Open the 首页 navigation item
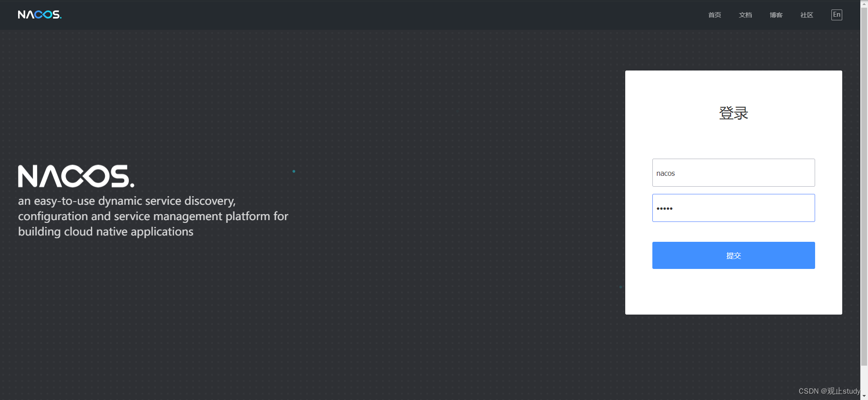Screen dimensions: 868x400 [x=715, y=15]
